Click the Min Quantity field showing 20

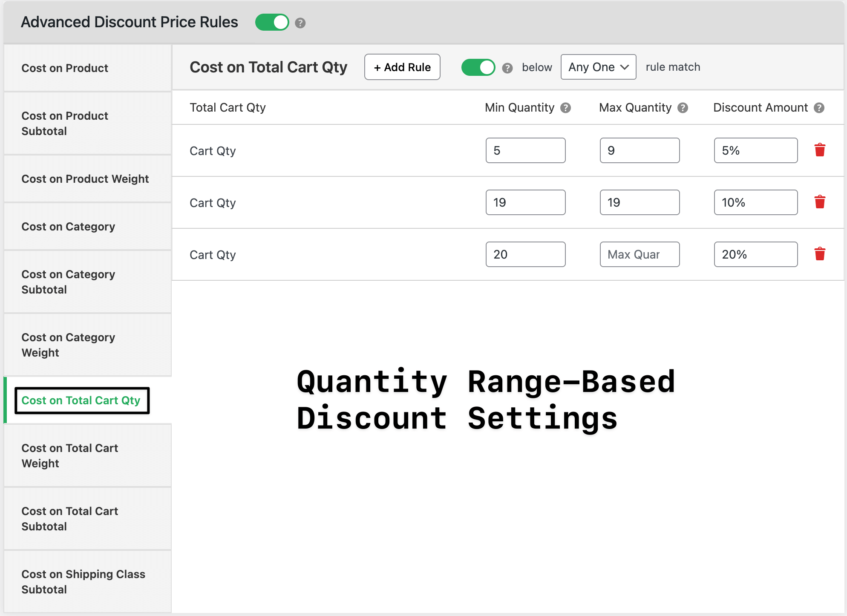click(x=525, y=254)
